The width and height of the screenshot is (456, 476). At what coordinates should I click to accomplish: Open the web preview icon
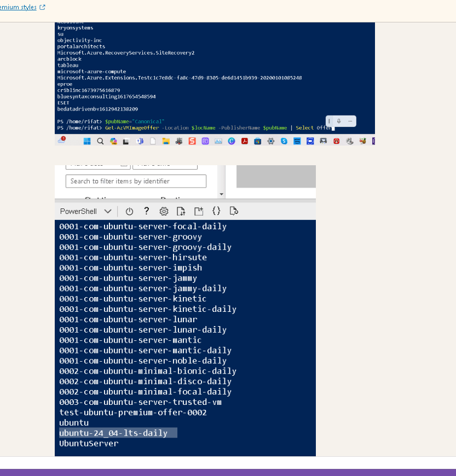point(234,211)
